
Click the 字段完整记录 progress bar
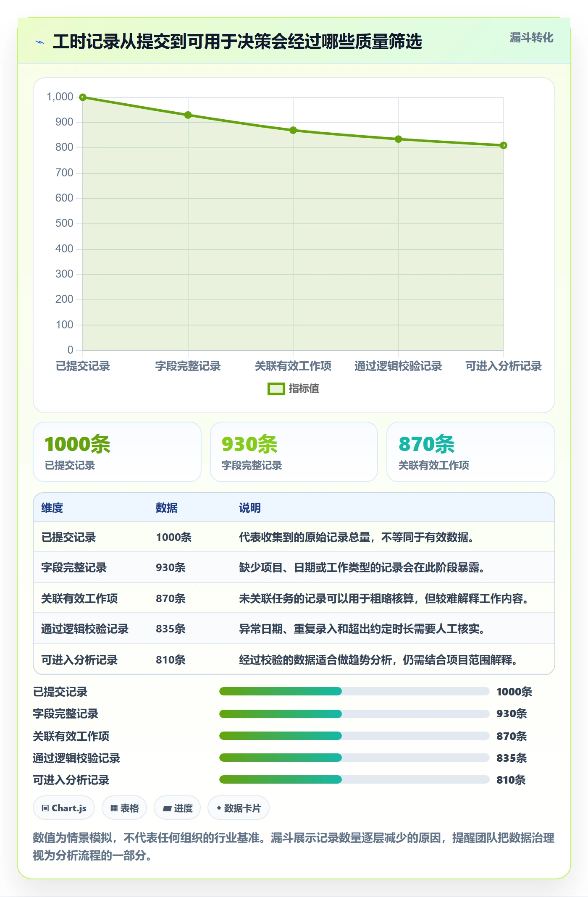pos(354,713)
